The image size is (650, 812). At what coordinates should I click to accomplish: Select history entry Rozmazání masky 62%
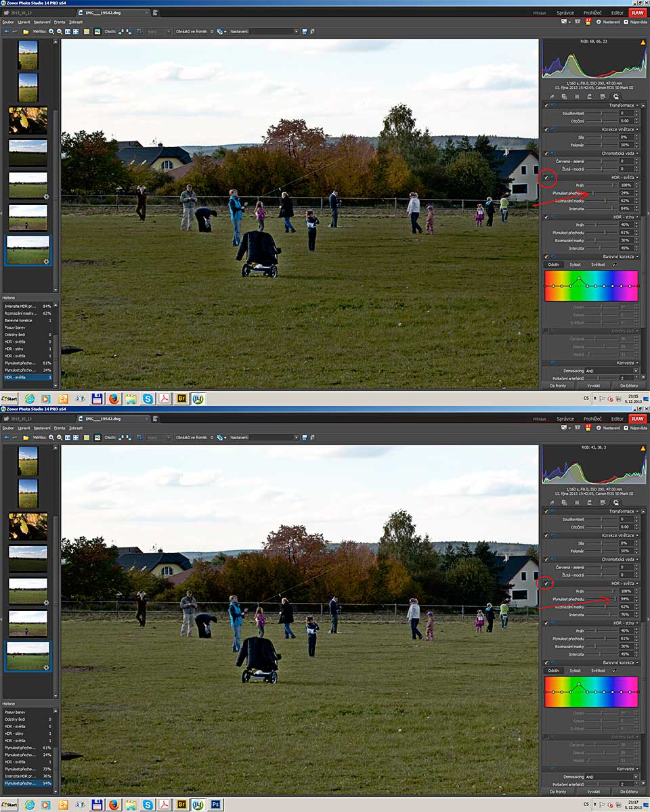click(28, 313)
